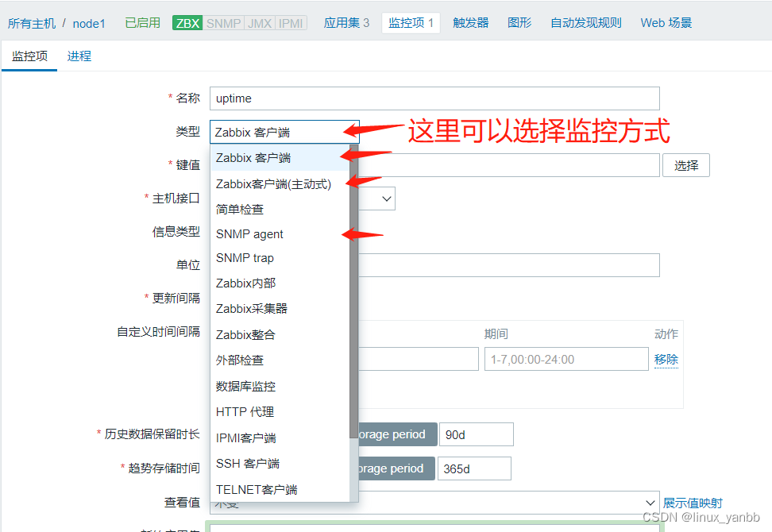
Task: Open the node1 host link
Action: [89, 23]
